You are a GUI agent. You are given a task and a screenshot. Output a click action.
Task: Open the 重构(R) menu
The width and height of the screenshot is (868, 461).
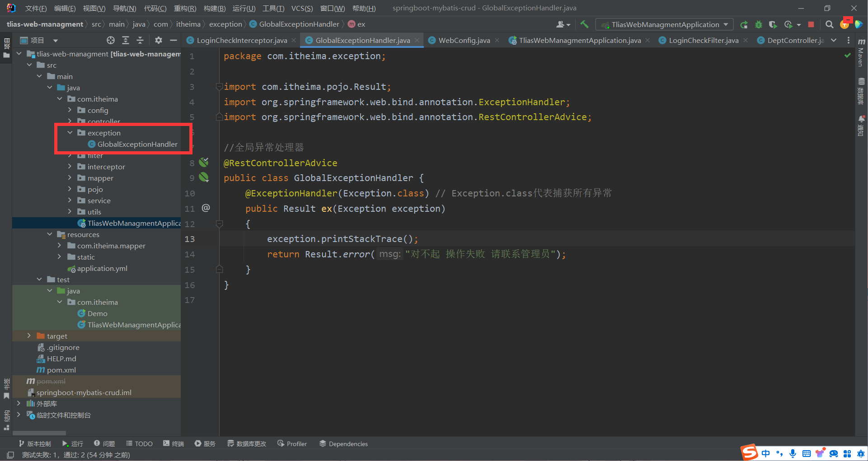tap(185, 8)
